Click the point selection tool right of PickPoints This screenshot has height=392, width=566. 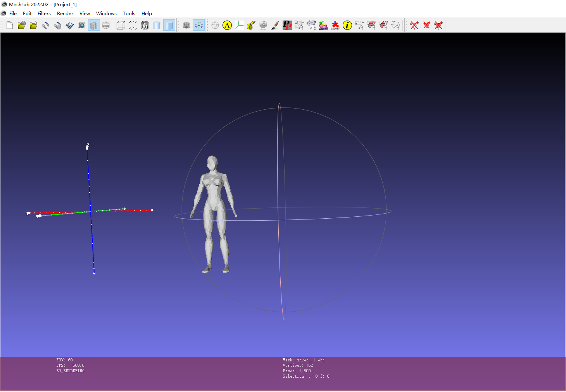tap(299, 26)
